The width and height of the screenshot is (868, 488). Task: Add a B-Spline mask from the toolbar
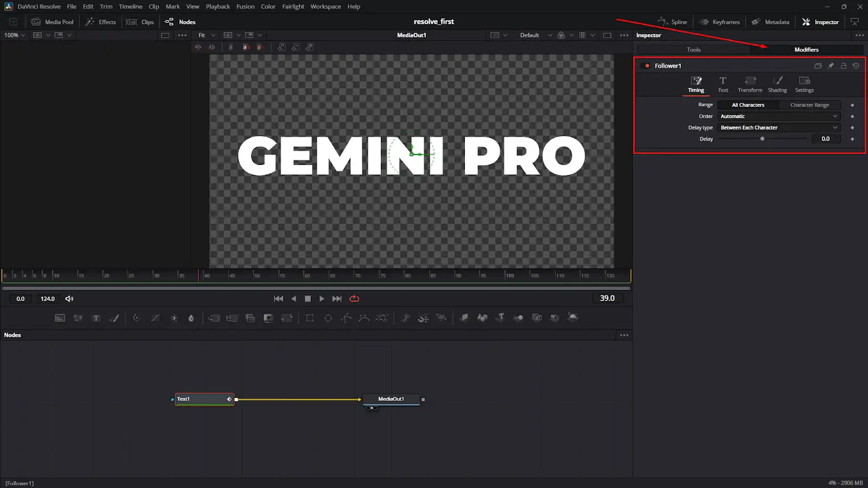364,318
